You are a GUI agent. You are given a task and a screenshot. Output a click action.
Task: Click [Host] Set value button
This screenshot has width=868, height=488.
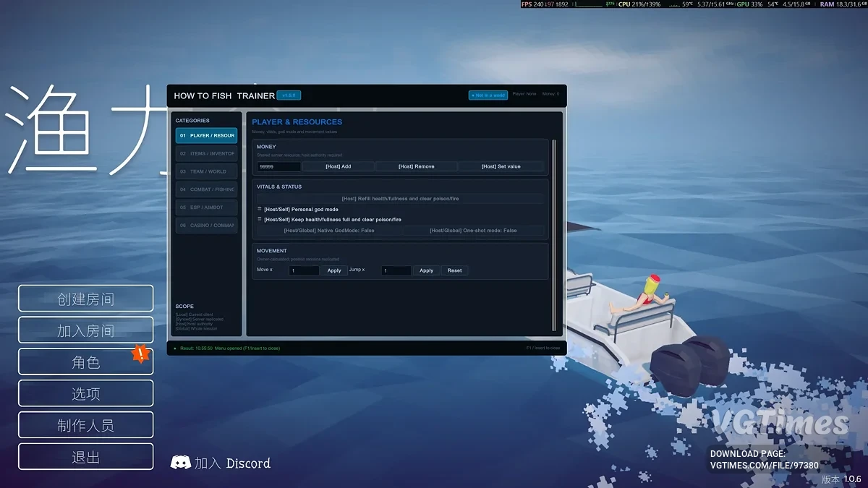(501, 166)
